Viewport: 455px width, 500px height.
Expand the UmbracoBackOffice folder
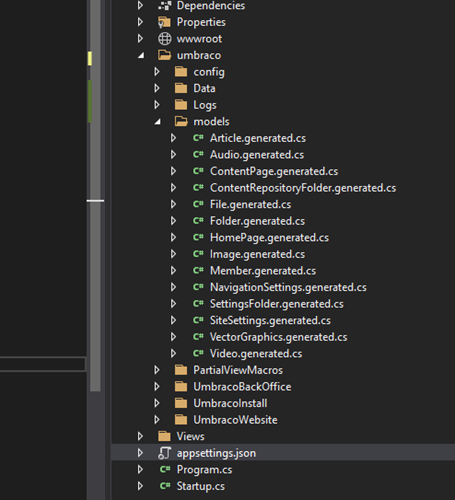pos(157,387)
